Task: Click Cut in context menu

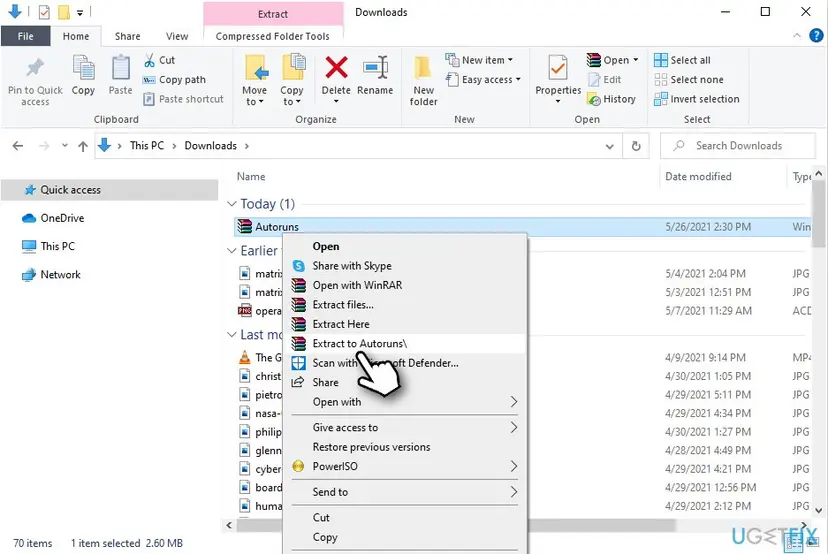Action: [405, 518]
